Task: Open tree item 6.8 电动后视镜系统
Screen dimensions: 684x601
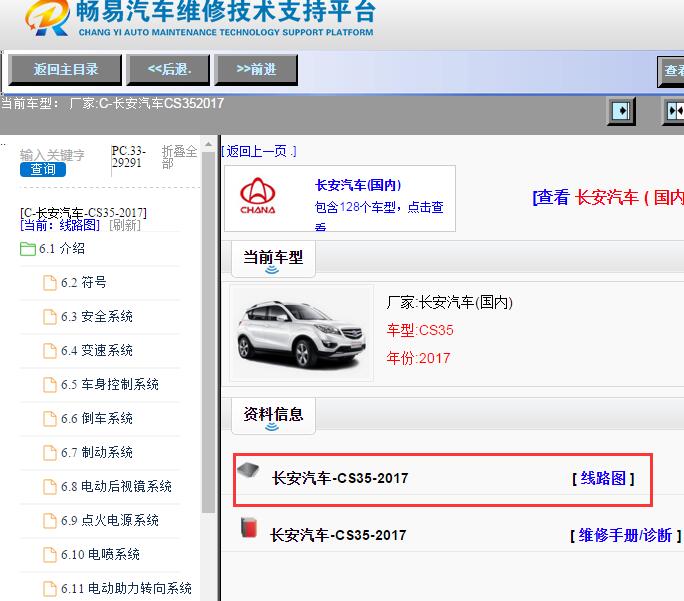Action: tap(116, 487)
